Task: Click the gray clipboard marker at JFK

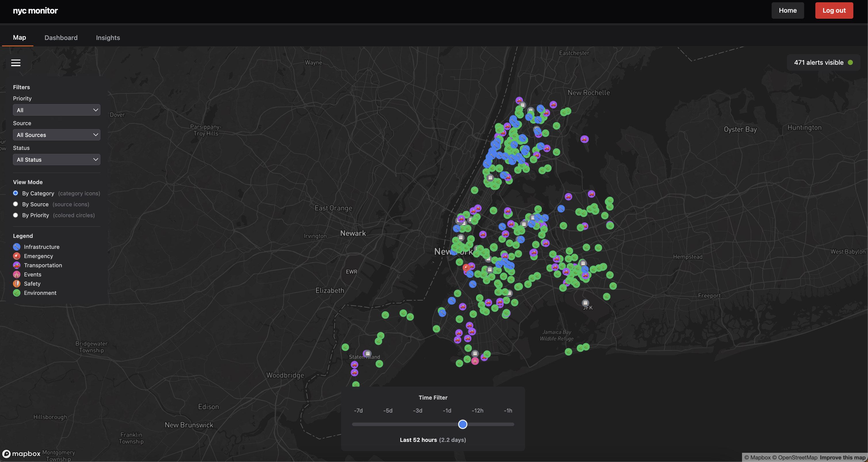Action: click(586, 303)
